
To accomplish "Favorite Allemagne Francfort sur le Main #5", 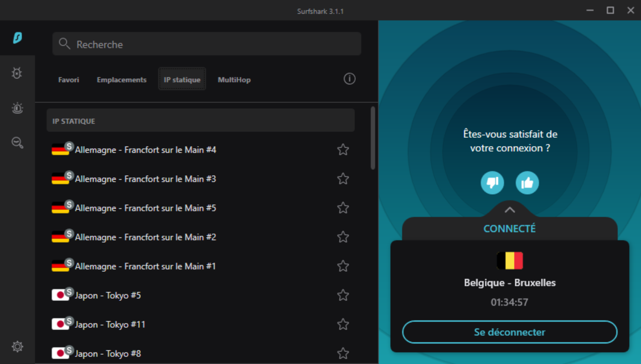I will (x=343, y=208).
